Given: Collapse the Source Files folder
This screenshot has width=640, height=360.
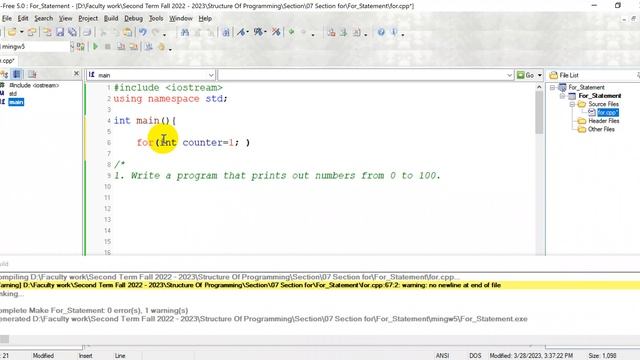Looking at the screenshot, I should tap(572, 104).
